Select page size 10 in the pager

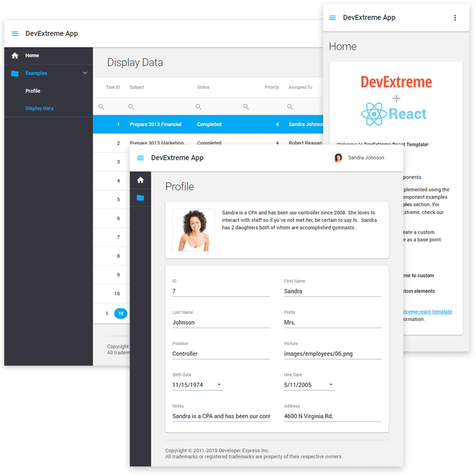coord(121,313)
